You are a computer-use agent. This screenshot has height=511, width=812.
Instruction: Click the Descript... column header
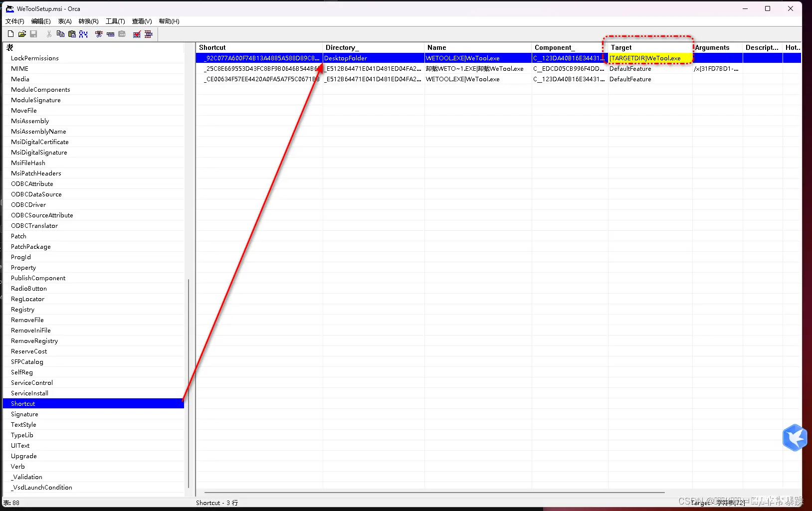coord(763,47)
